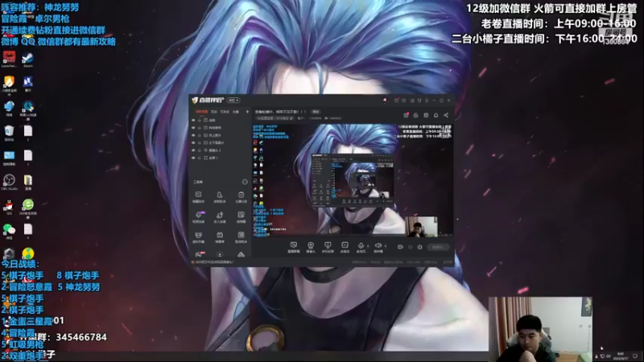Open the Recycle Bin desktop icon

click(x=9, y=133)
